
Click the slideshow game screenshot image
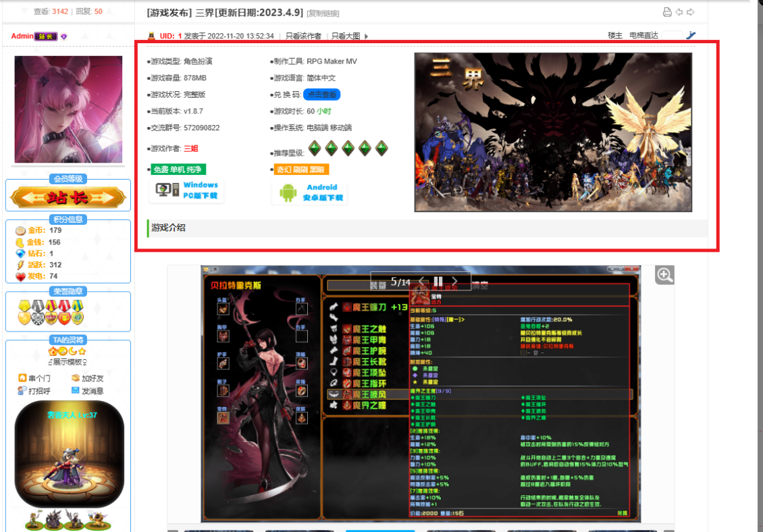(421, 394)
